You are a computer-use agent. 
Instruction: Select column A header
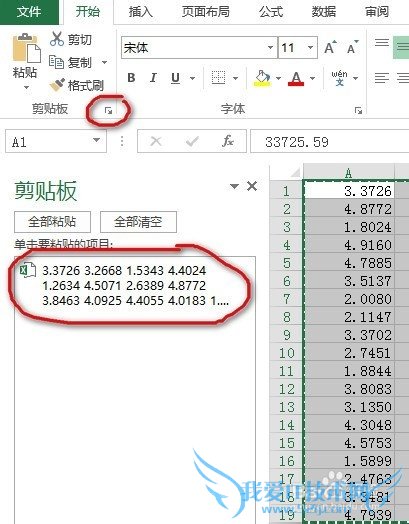tap(349, 172)
